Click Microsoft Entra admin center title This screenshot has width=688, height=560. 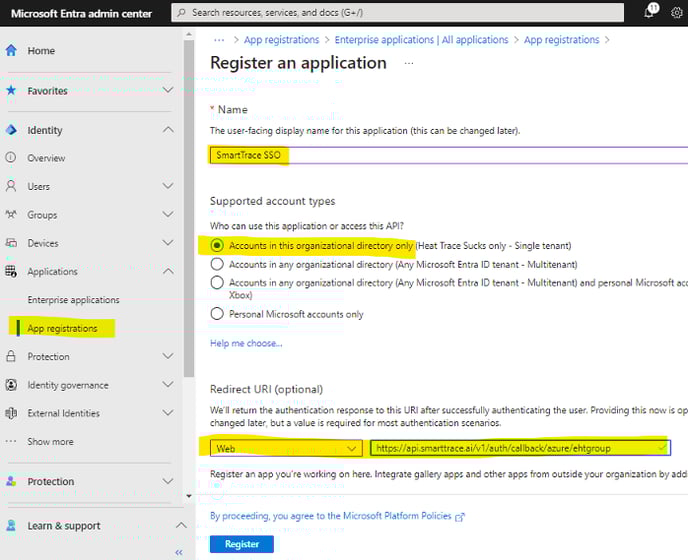pos(82,14)
